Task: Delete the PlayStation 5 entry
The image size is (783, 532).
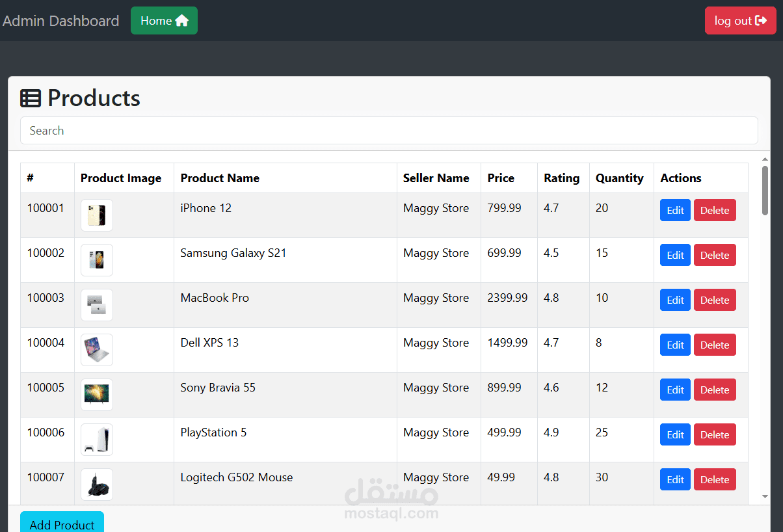Action: (715, 435)
